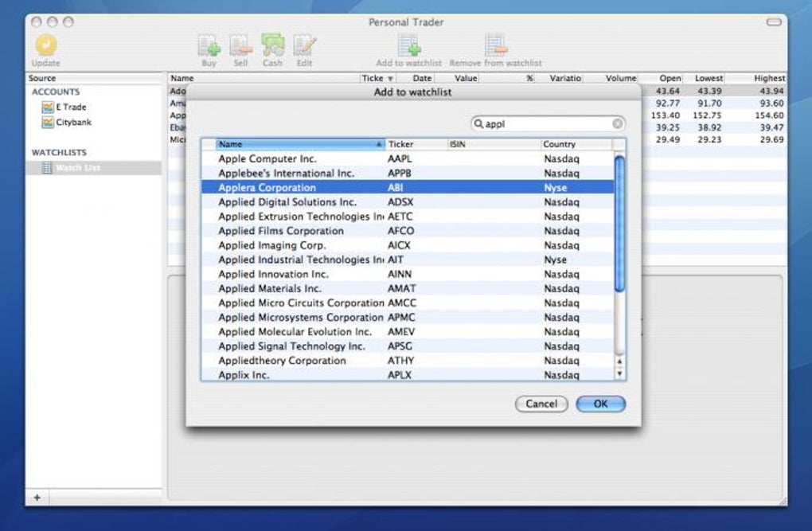
Task: Click the Edit toolbar icon
Action: tap(304, 46)
